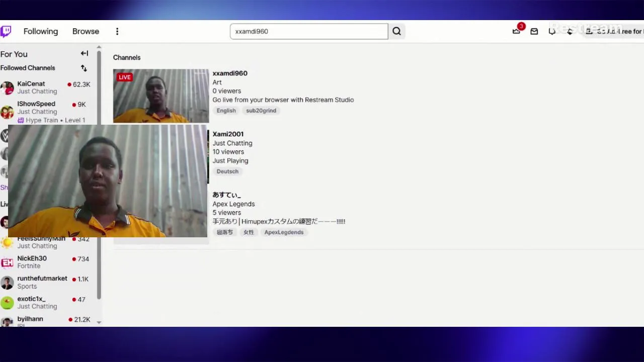The image size is (644, 362).
Task: Open the inbox notifications icon
Action: [534, 31]
